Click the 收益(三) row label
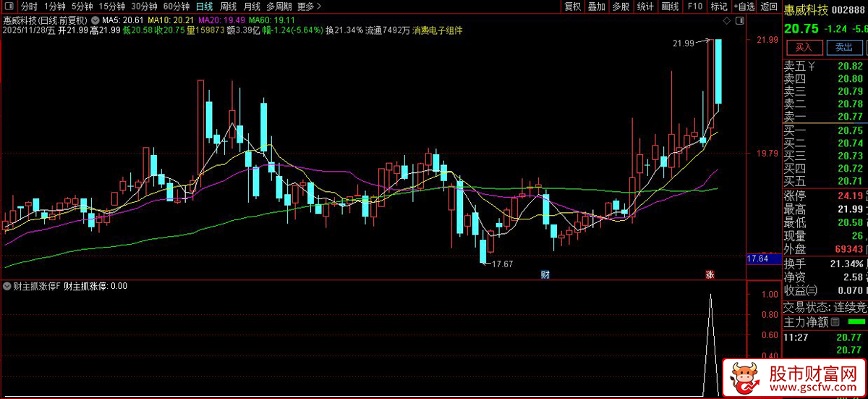868x399 pixels. 801,290
